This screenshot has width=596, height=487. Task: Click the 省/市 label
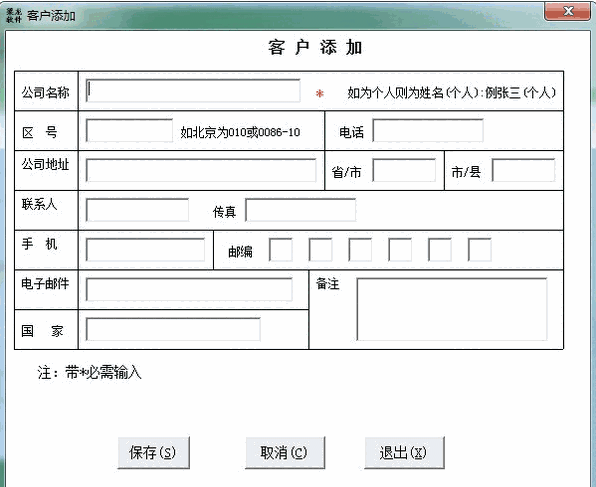(346, 172)
